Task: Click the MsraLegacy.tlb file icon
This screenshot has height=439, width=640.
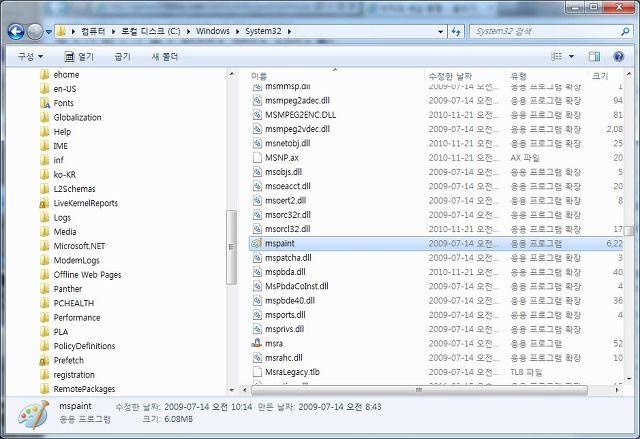Action: (x=257, y=372)
